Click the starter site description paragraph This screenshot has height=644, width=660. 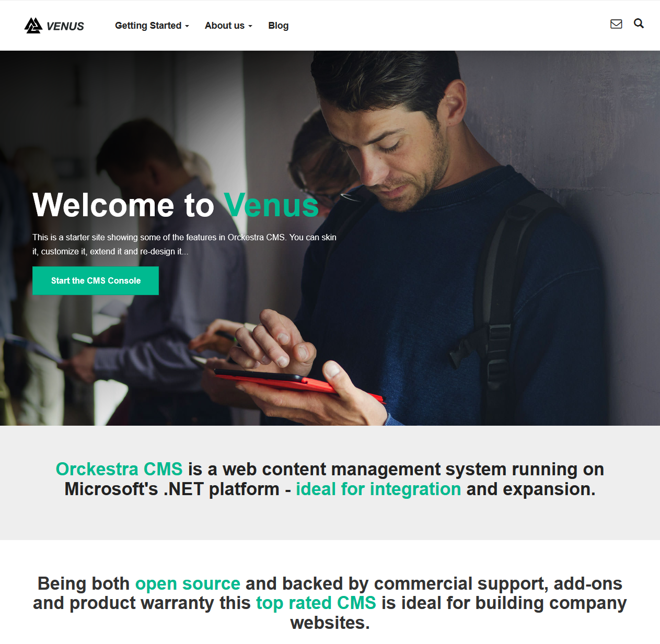(184, 244)
